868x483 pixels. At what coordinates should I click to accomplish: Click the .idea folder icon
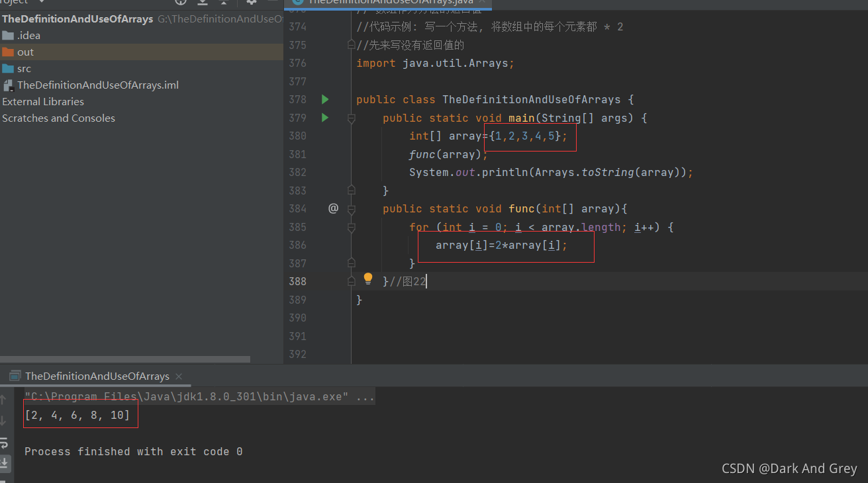click(x=8, y=35)
